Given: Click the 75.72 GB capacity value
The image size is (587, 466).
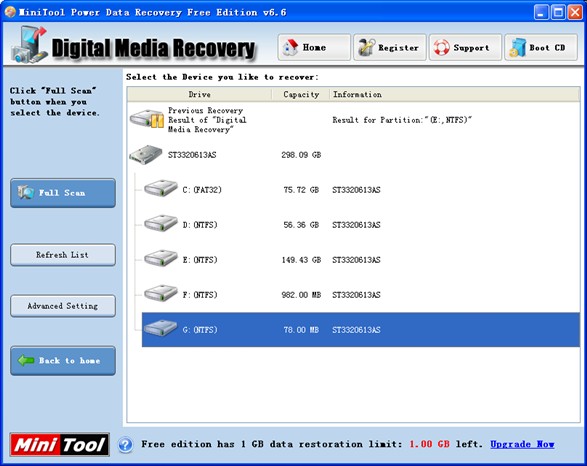Looking at the screenshot, I should pyautogui.click(x=301, y=190).
